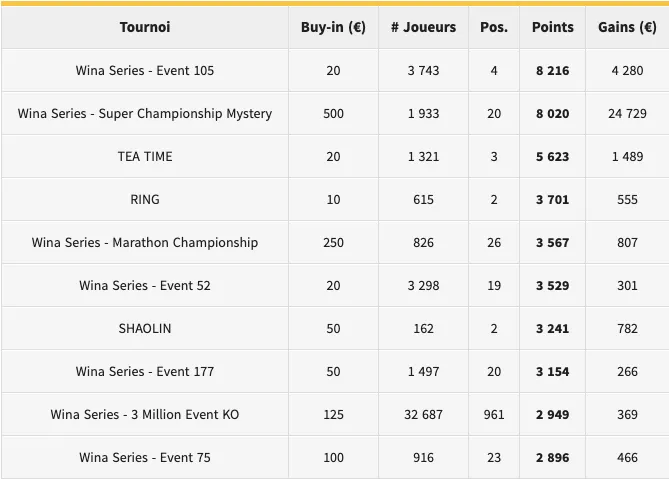Click the 24 729 gains cell
The image size is (669, 479).
(x=627, y=114)
